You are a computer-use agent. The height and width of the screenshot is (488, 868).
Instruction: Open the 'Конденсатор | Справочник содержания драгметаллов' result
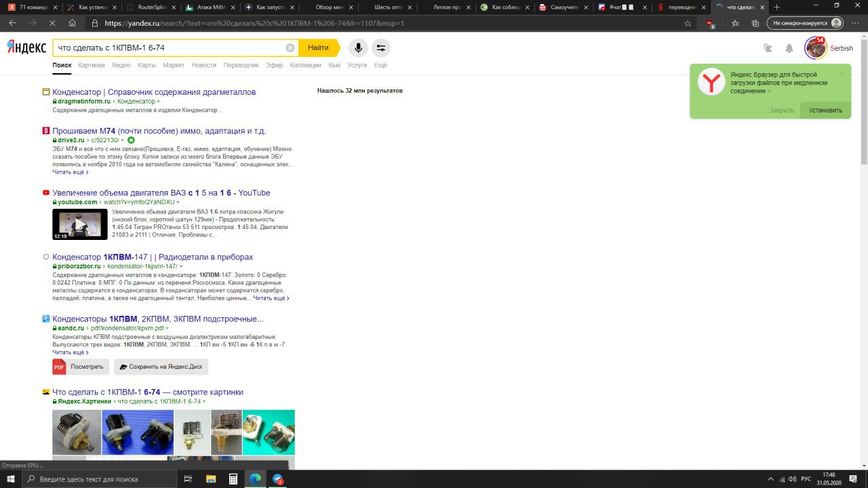coord(154,92)
